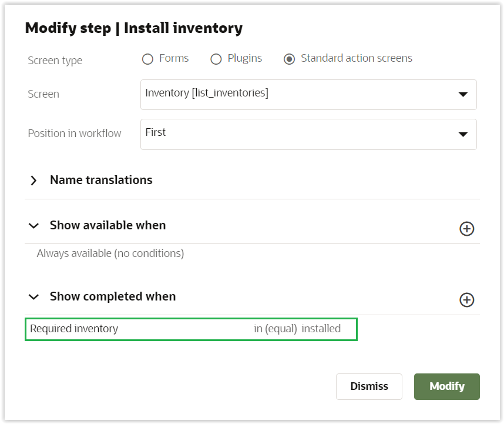This screenshot has height=424, width=504.
Task: Click the Show available when heading
Action: point(107,225)
